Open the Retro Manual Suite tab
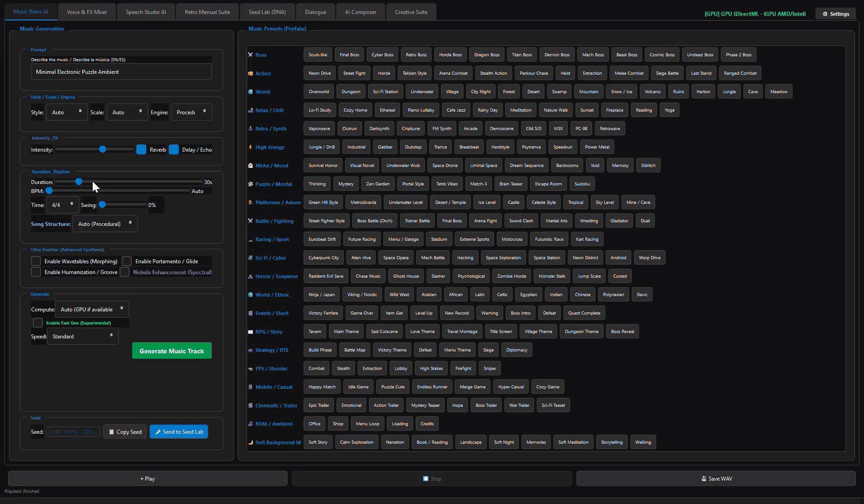The image size is (864, 504). (207, 12)
